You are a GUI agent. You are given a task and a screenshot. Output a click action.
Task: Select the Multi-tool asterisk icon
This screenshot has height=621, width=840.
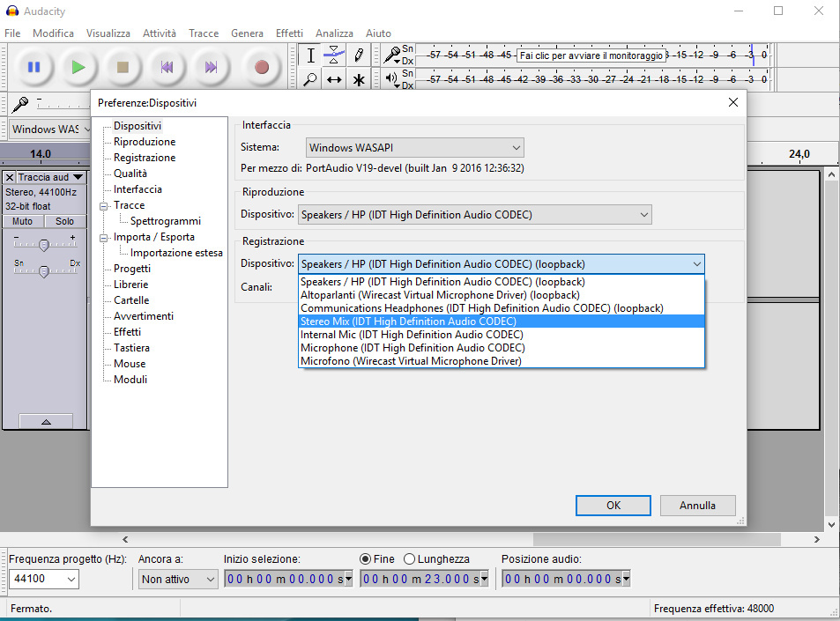359,79
